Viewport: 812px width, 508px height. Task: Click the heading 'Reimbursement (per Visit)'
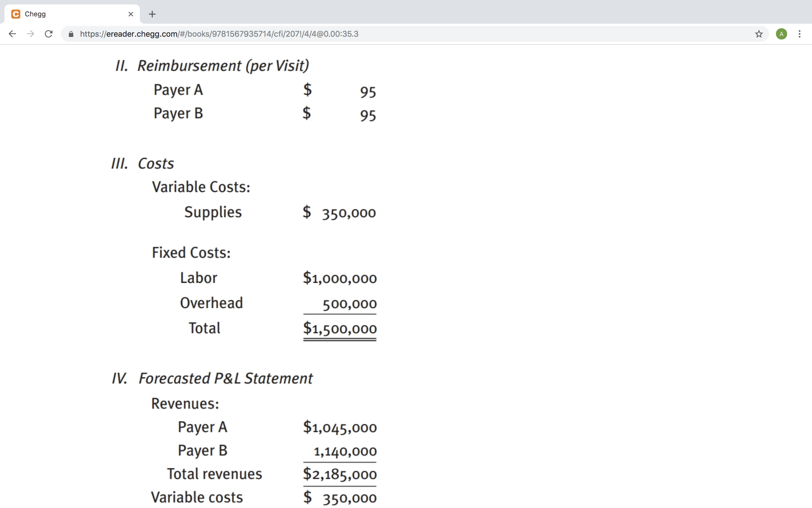223,66
